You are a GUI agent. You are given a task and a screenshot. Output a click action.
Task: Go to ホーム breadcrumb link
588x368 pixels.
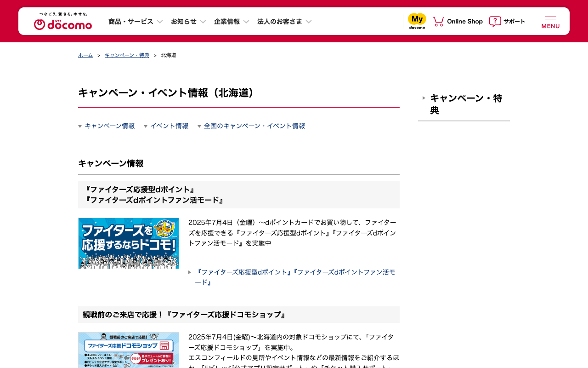pos(85,55)
